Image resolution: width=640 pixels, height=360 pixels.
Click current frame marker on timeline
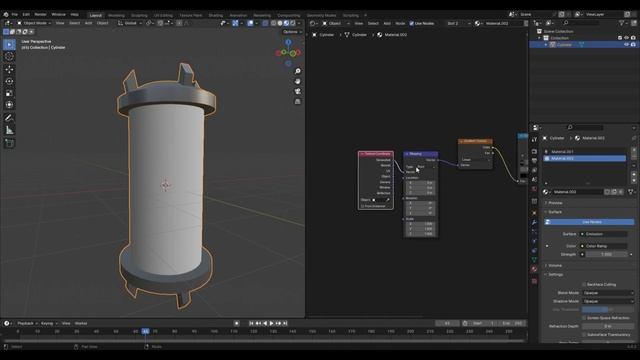145,331
